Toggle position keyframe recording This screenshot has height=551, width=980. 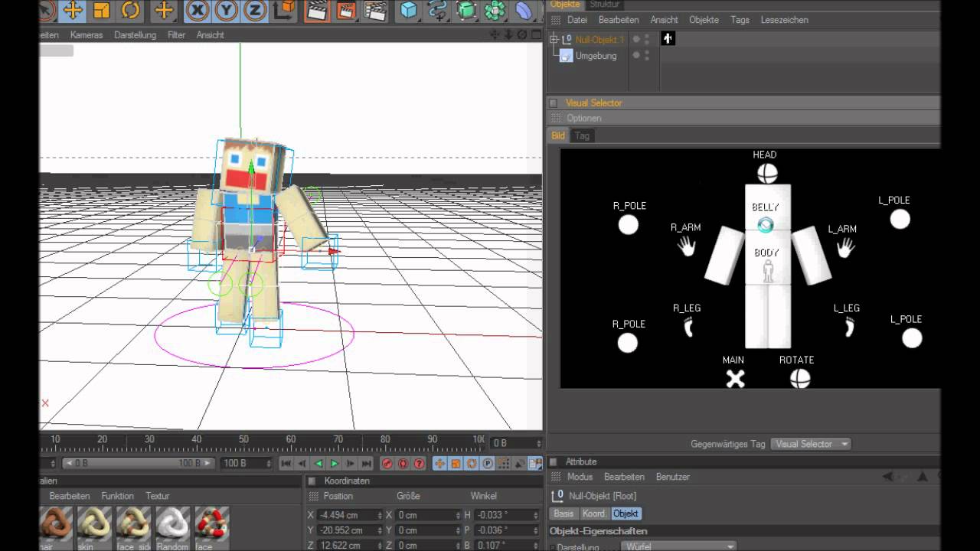click(439, 464)
